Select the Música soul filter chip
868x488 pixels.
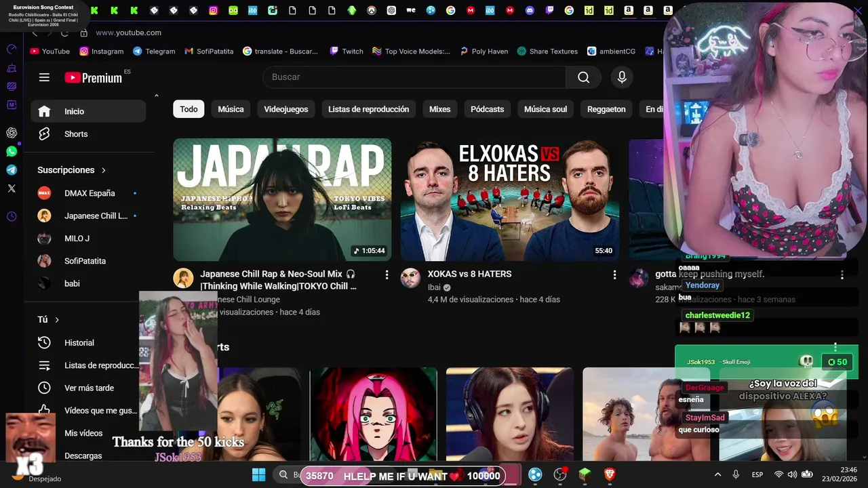tap(545, 109)
